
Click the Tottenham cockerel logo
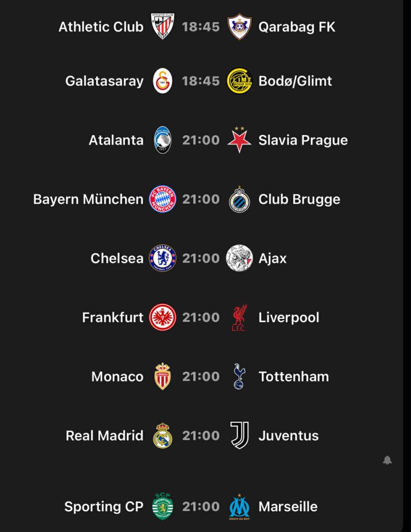[x=240, y=376]
